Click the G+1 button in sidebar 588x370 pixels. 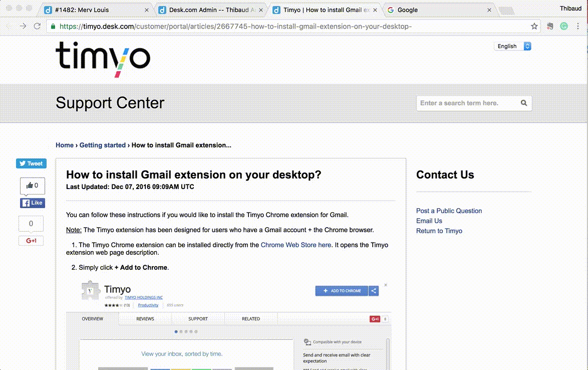coord(31,241)
